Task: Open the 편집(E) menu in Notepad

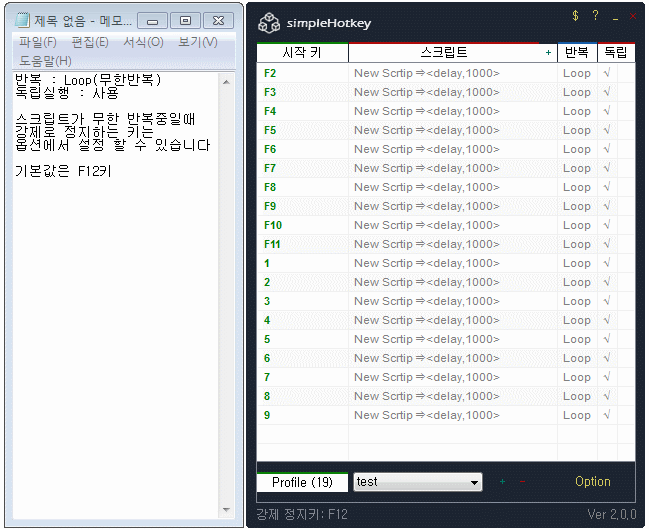Action: tap(90, 42)
